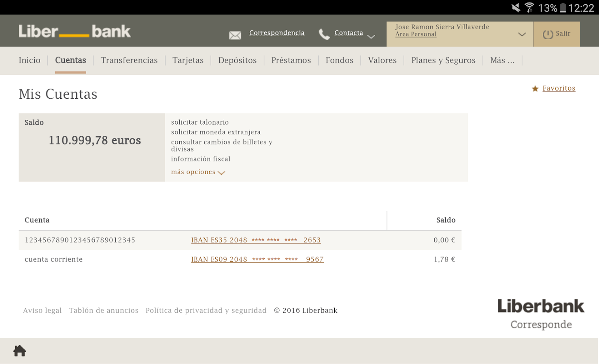The height and width of the screenshot is (364, 599).
Task: Click the Contacta link
Action: click(x=349, y=33)
